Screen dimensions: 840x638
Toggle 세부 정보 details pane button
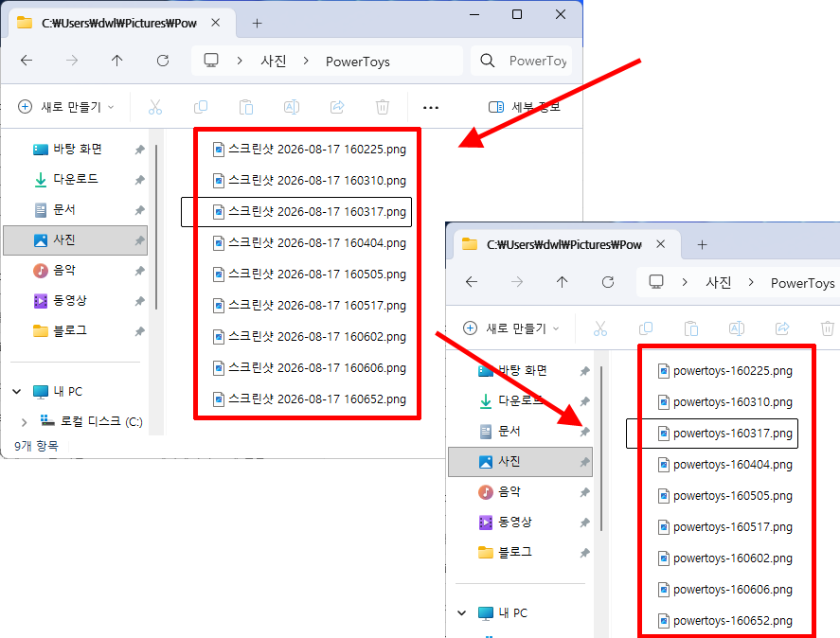525,107
